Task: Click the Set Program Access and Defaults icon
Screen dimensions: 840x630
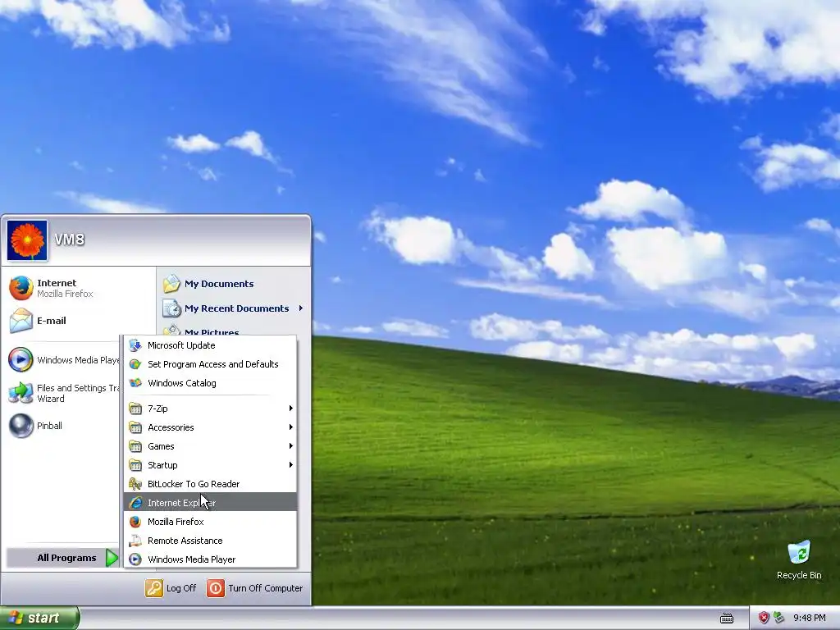Action: point(135,364)
